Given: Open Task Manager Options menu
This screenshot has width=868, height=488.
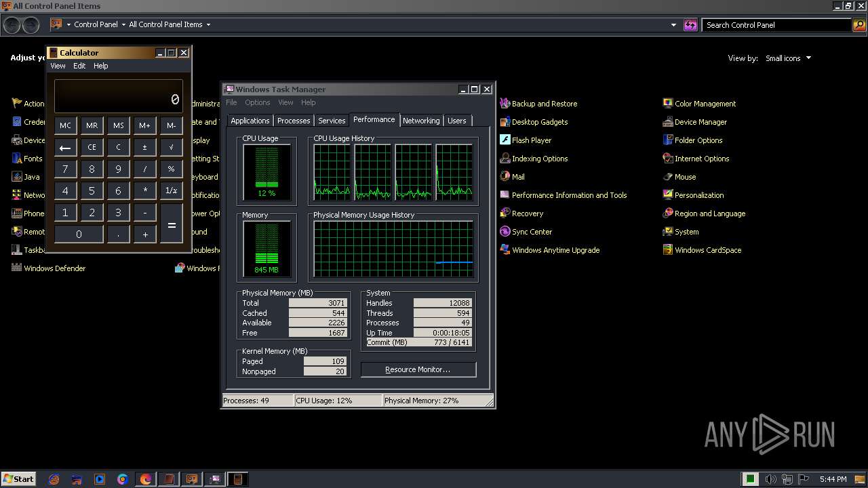Looking at the screenshot, I should pos(258,102).
